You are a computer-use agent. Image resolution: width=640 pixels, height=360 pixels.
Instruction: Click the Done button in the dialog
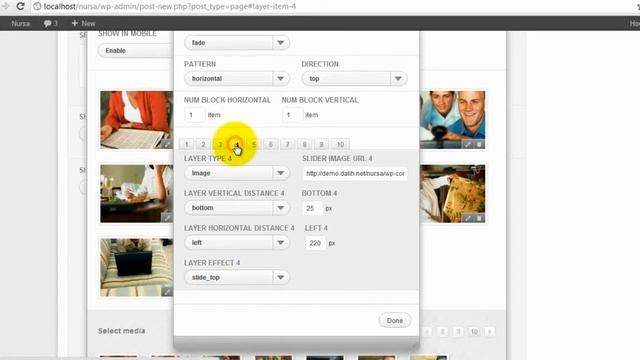395,320
